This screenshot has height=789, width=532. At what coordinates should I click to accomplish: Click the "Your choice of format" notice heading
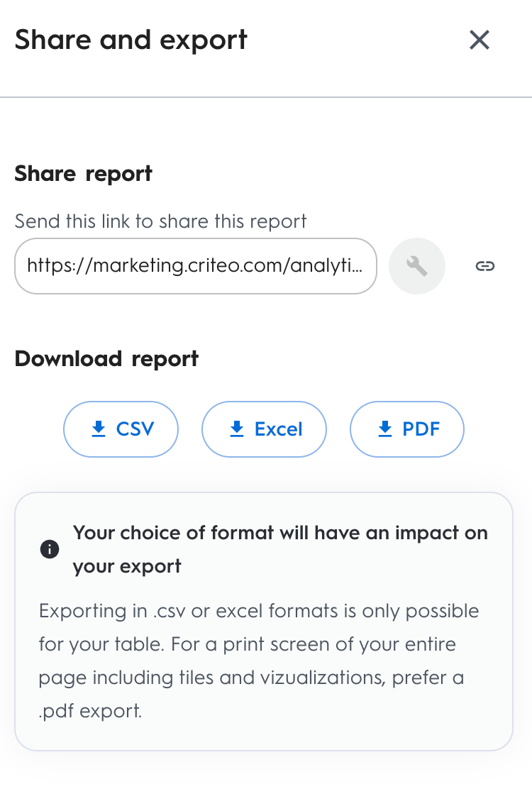280,534
